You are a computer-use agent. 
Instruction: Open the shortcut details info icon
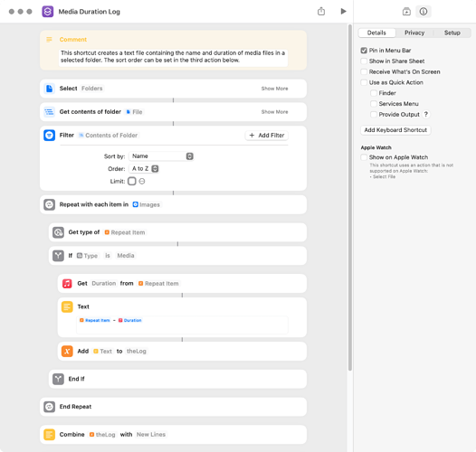(424, 12)
